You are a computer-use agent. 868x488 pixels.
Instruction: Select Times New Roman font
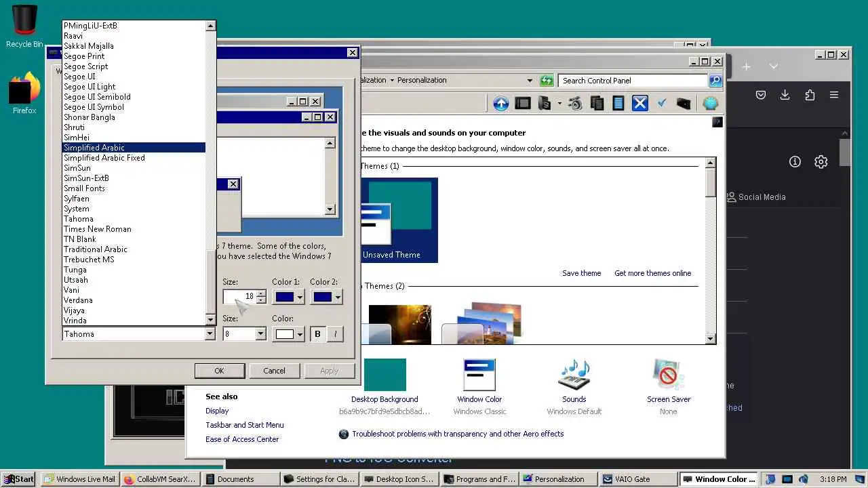[x=134, y=229]
